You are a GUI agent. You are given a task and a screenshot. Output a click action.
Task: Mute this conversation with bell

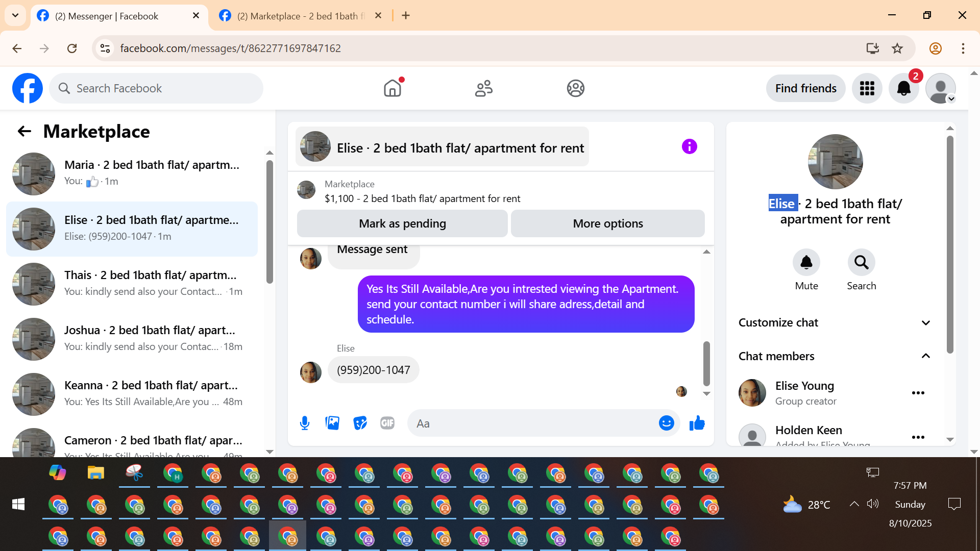[806, 263]
